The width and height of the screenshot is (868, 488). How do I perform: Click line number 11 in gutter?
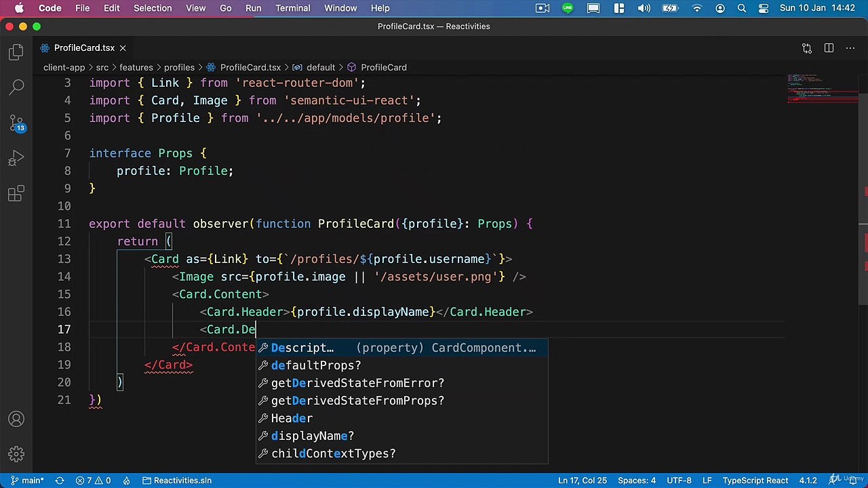point(64,224)
